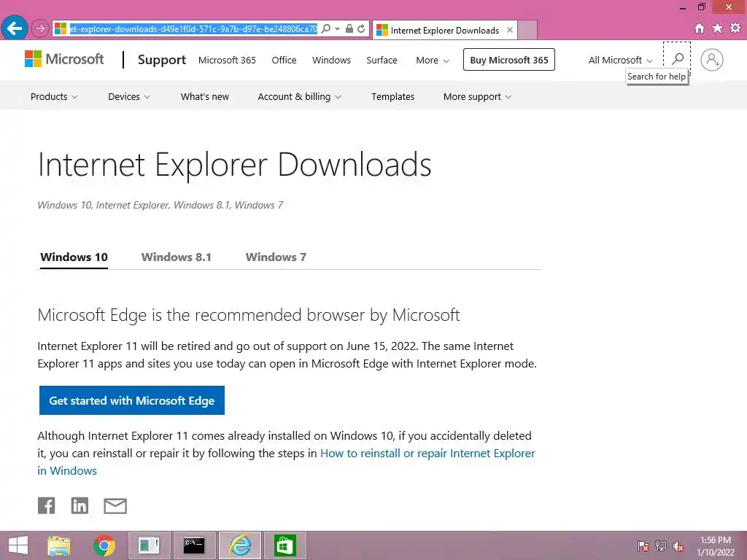Open How to reinstall or repair Internet Explorer link
This screenshot has height=560, width=747.
point(286,462)
